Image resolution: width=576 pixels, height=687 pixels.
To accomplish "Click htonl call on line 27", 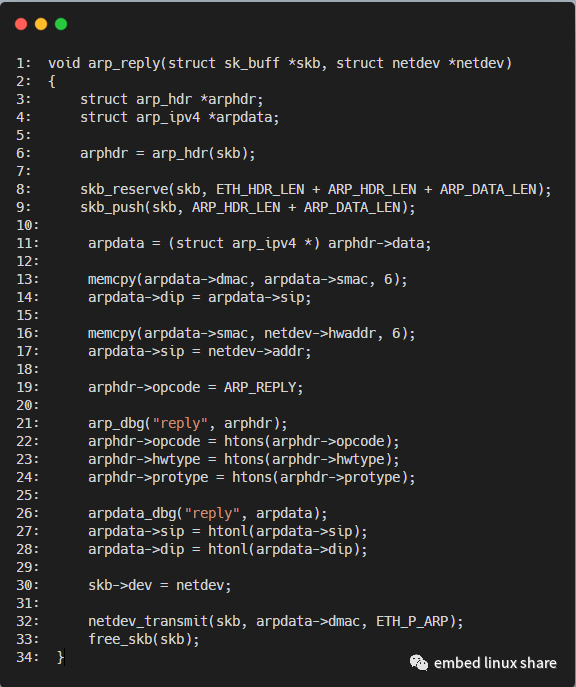I will point(228,531).
